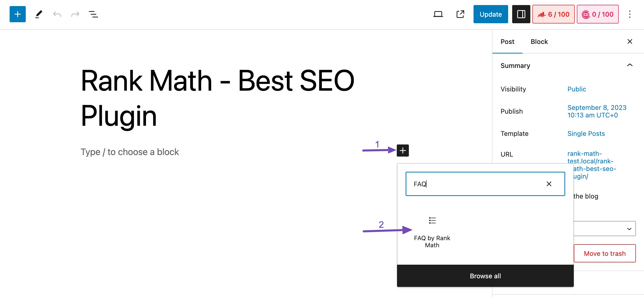Click the Desktop preview icon
The height and width of the screenshot is (297, 644).
pyautogui.click(x=437, y=14)
